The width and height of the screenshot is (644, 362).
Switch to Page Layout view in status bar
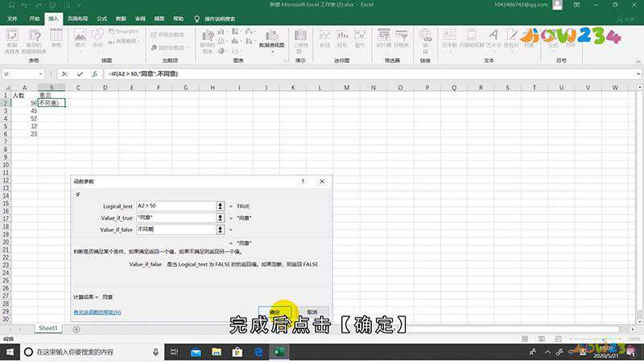(x=541, y=339)
